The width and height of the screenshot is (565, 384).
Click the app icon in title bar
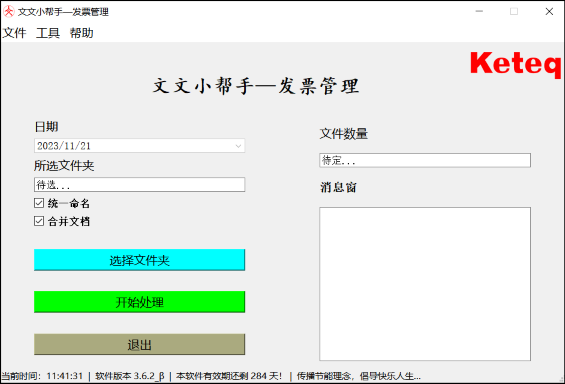[9, 12]
